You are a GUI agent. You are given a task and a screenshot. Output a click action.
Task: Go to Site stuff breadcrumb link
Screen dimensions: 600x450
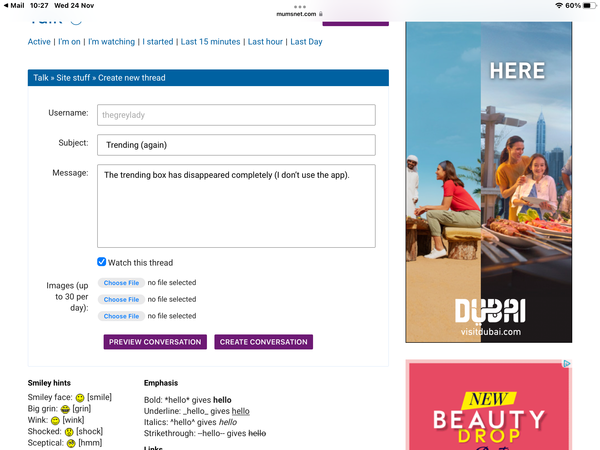pos(74,78)
